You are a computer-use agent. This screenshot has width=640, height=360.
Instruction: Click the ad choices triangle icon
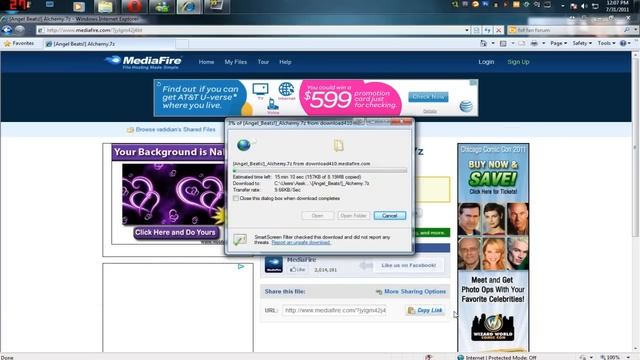pyautogui.click(x=241, y=267)
